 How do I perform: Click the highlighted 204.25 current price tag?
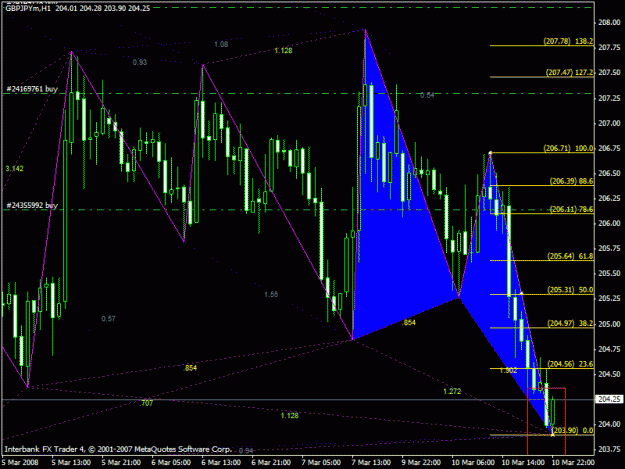pyautogui.click(x=609, y=399)
